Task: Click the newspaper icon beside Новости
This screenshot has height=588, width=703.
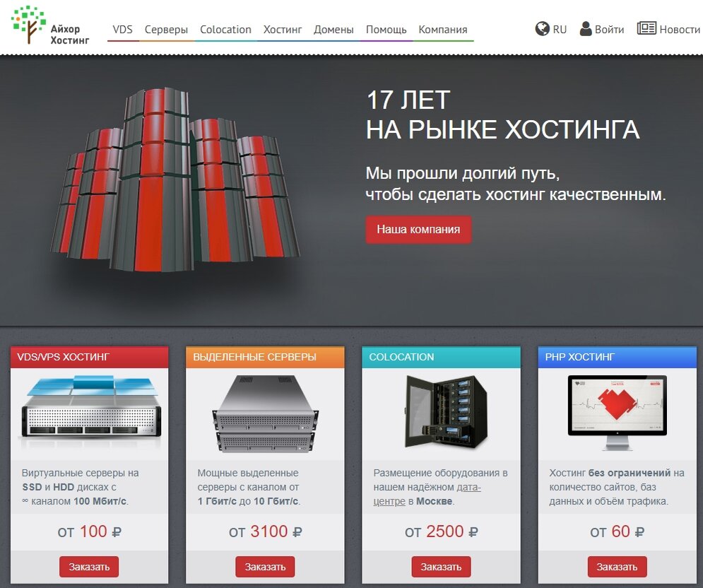Action: click(646, 28)
